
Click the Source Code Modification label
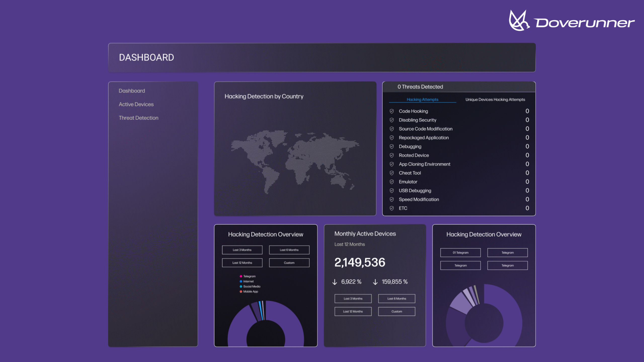point(426,129)
